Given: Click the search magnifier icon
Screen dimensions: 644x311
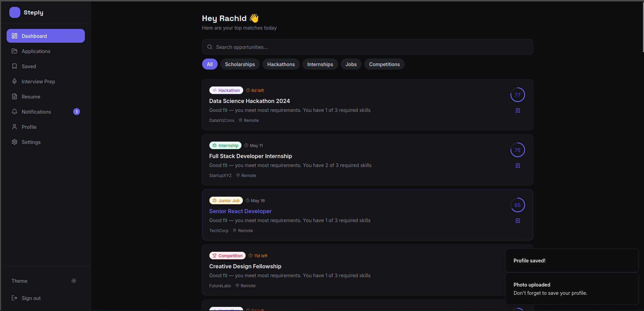Looking at the screenshot, I should [x=210, y=47].
